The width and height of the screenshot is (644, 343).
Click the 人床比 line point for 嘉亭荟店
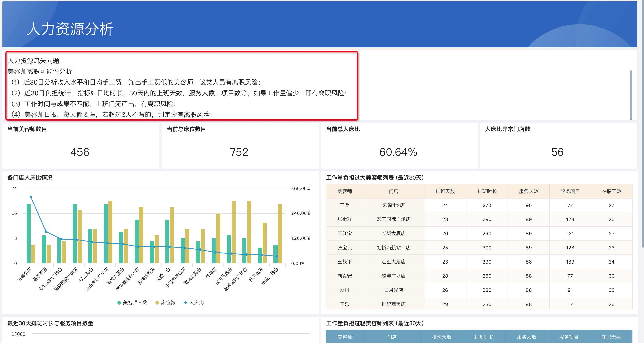(46, 232)
